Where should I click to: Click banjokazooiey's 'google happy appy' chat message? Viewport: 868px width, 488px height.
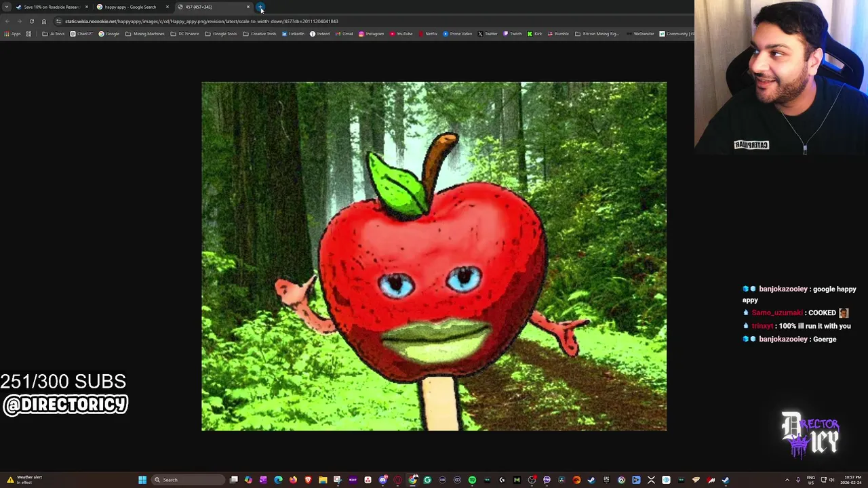800,294
